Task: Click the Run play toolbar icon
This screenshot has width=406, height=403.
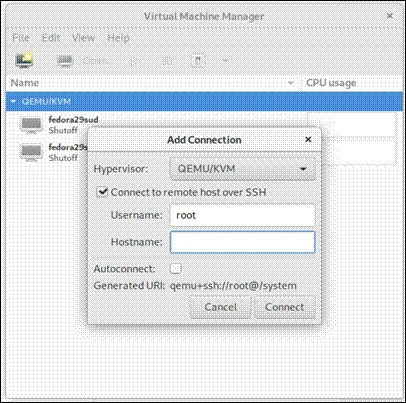Action: [134, 61]
